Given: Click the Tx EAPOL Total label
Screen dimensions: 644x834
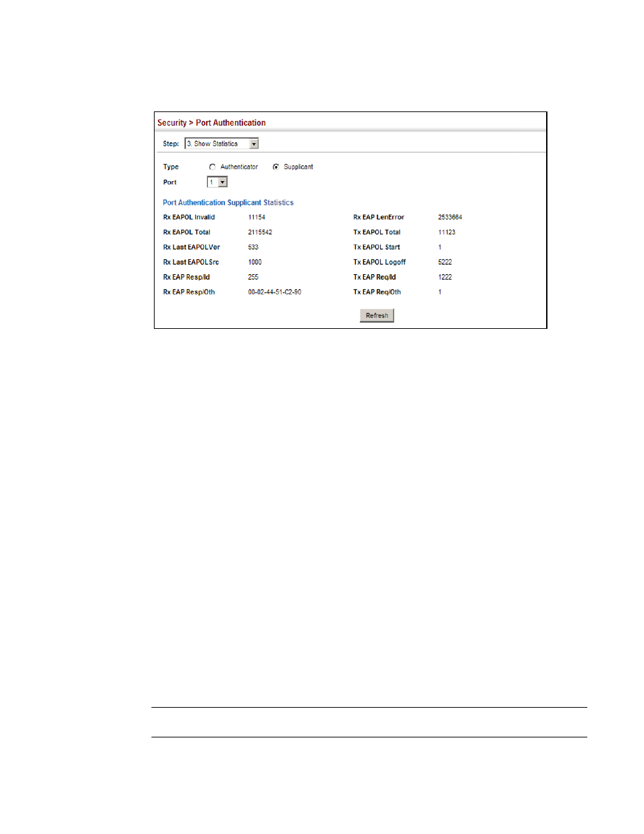Looking at the screenshot, I should [377, 232].
